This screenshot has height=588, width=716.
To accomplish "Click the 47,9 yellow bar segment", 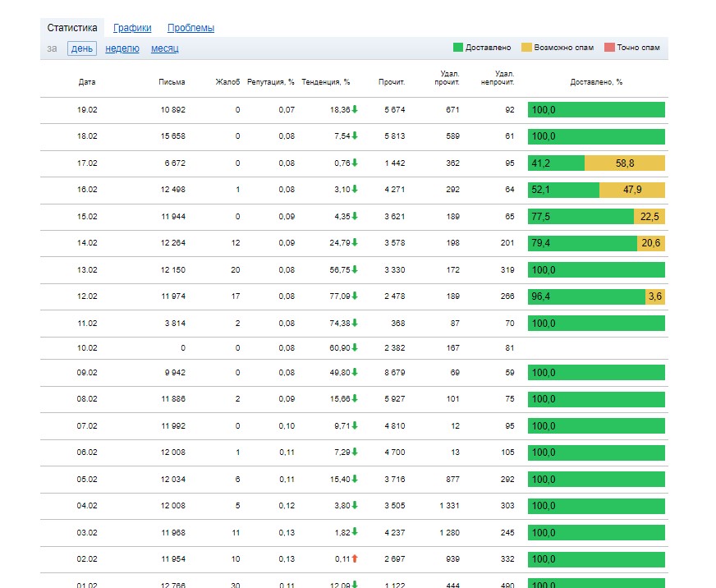I will [632, 190].
